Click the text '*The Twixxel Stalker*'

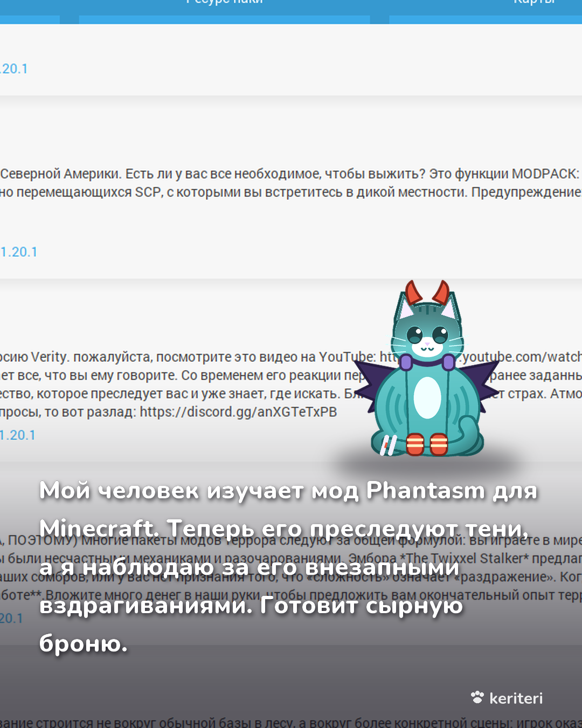tap(465, 558)
